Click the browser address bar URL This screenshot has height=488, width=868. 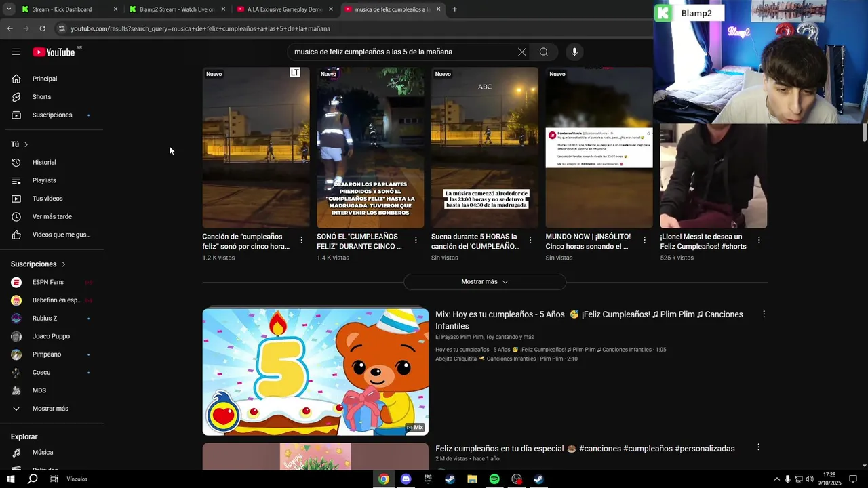point(201,28)
